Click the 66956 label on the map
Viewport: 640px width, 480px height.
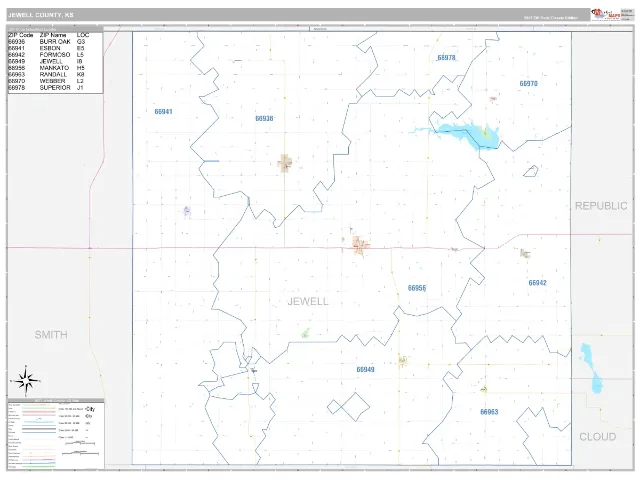pos(417,288)
